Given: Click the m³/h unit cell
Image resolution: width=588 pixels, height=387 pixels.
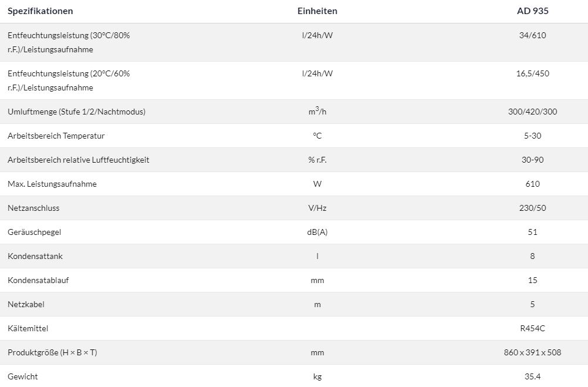Looking at the screenshot, I should [x=317, y=112].
